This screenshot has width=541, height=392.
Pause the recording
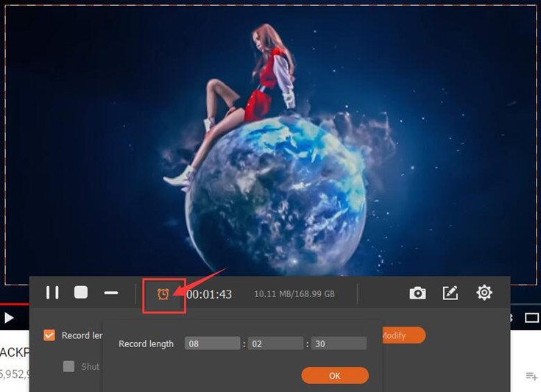point(52,293)
